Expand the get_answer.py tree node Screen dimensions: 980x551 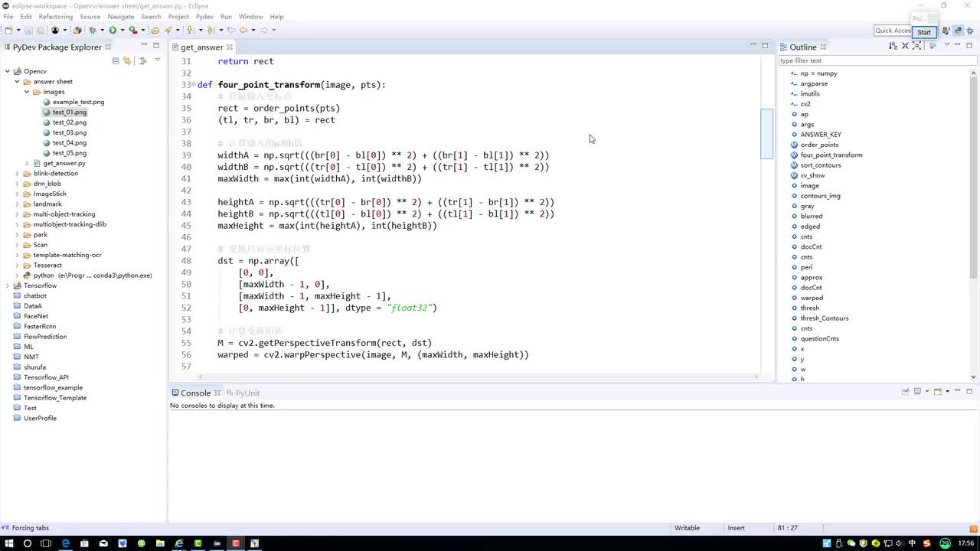tap(27, 163)
